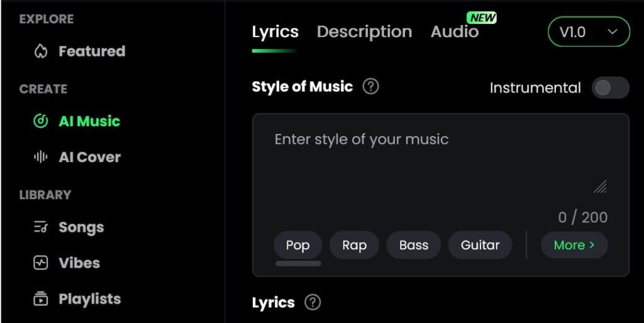Select the Lyrics tab
Screen dimensions: 644x323
pos(275,32)
